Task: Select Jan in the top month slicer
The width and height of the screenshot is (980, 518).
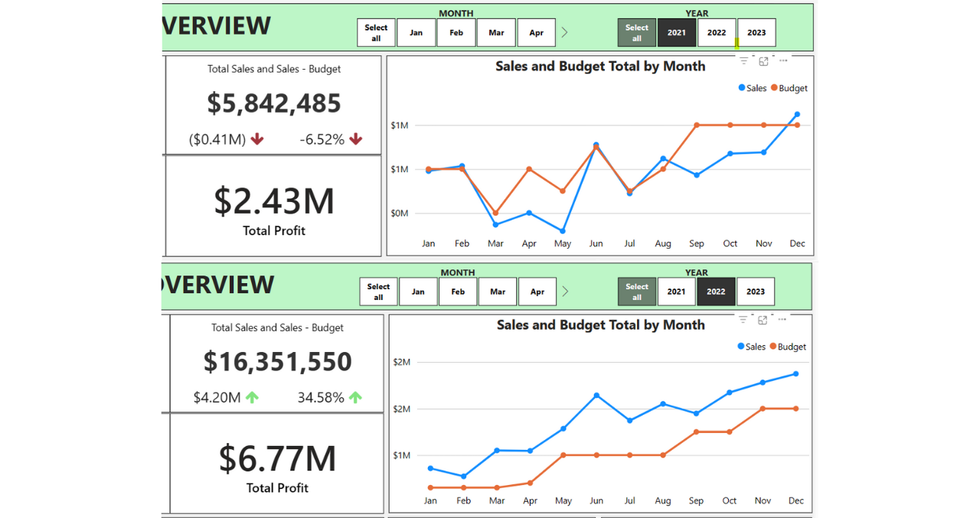Action: point(416,33)
